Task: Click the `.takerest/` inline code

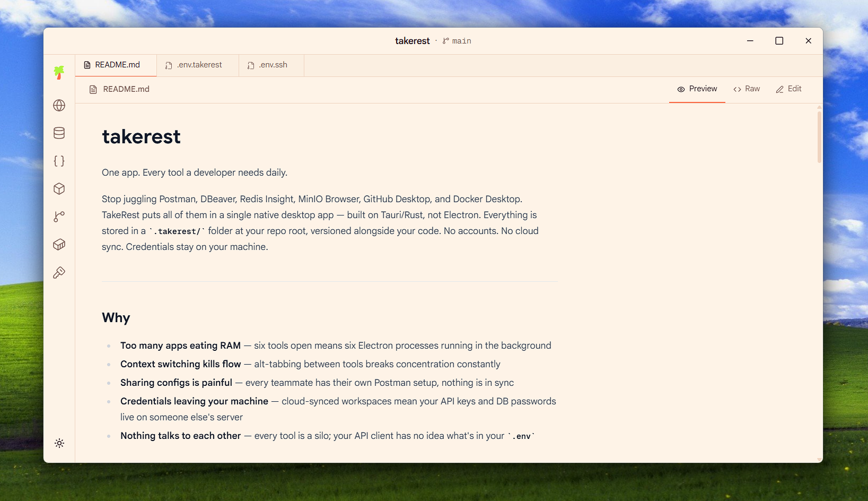Action: [x=177, y=231]
